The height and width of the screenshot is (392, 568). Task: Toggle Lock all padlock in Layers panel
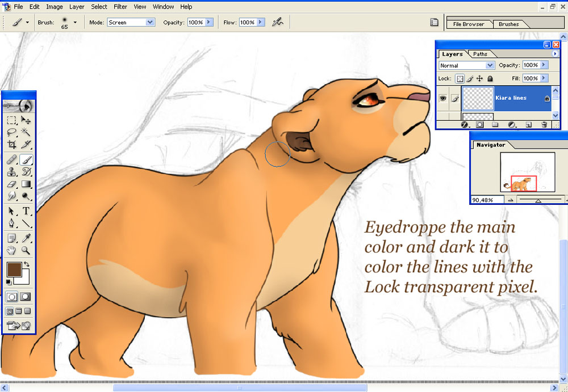[x=490, y=78]
